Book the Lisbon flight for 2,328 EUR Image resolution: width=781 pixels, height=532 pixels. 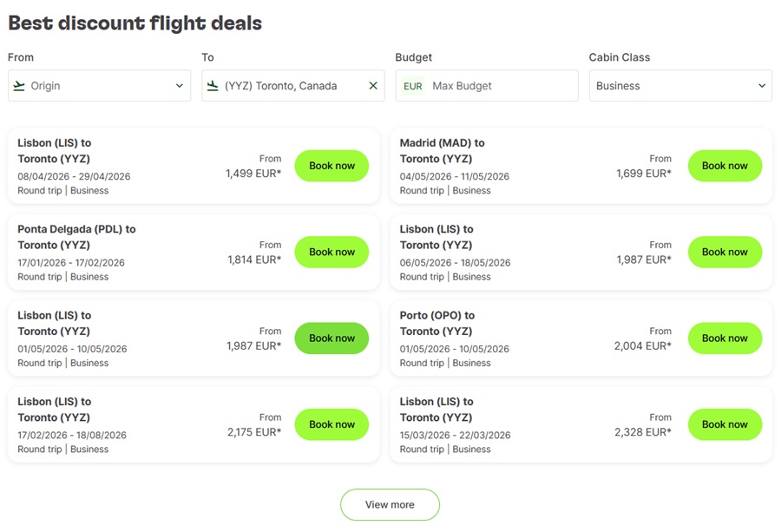725,424
